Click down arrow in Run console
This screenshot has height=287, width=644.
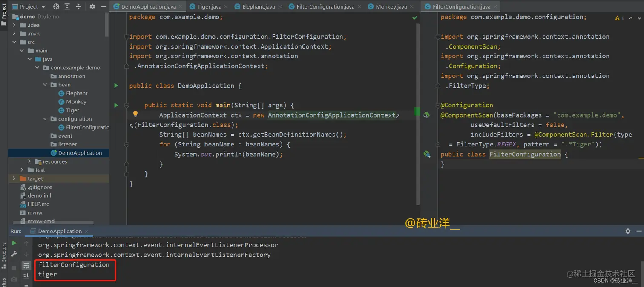click(x=26, y=254)
